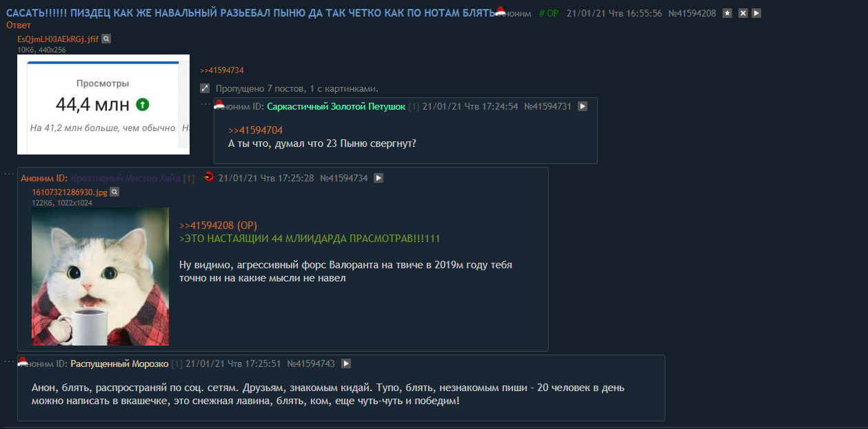Click the magnifier icon next to 16107321286930.jpg
The image size is (868, 429).
coord(114,192)
